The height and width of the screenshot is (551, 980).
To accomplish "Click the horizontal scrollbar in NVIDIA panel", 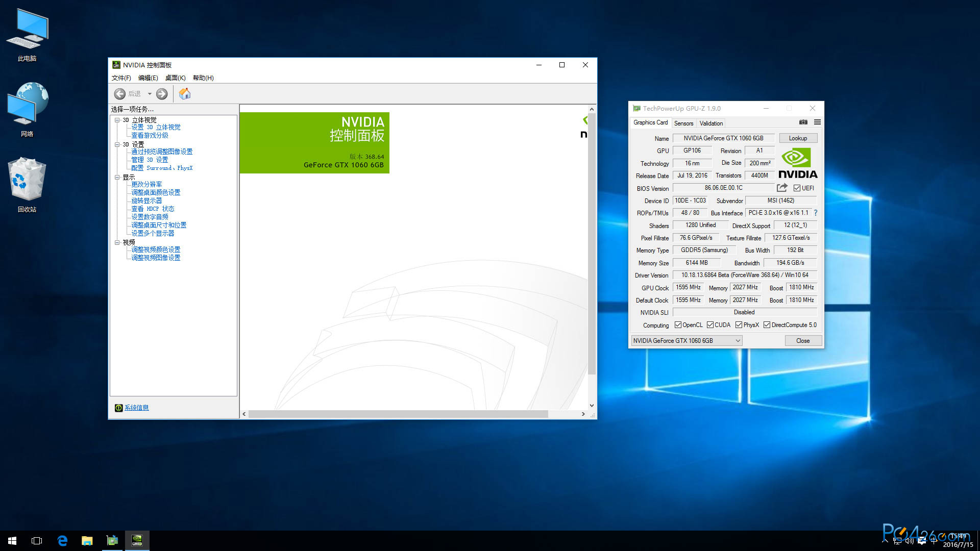I will (398, 414).
